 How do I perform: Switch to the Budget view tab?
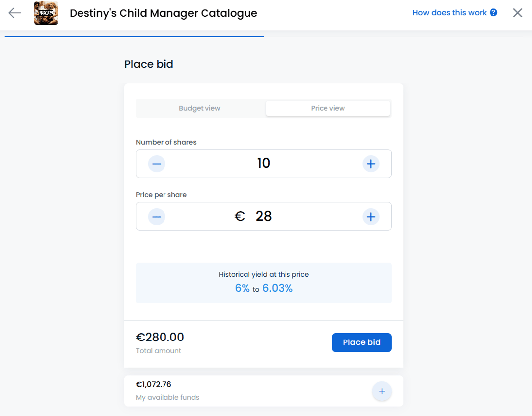point(200,108)
